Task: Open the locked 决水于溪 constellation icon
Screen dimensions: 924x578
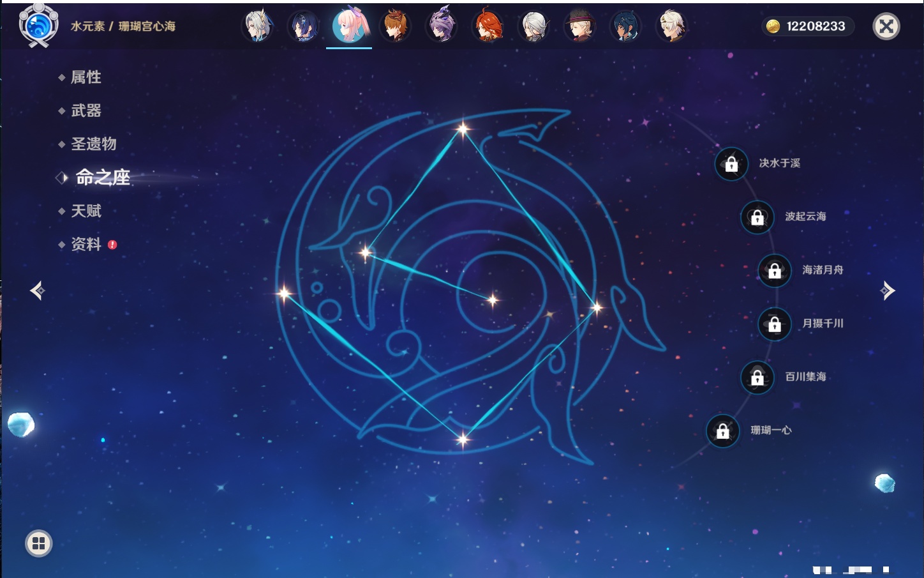Action: 731,164
